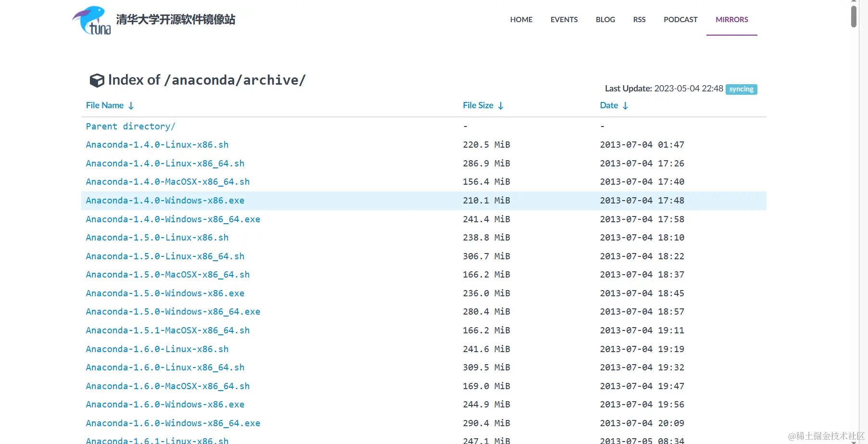Download Anaconda-1.4.0-Linux-x86_64.sh

coord(165,164)
